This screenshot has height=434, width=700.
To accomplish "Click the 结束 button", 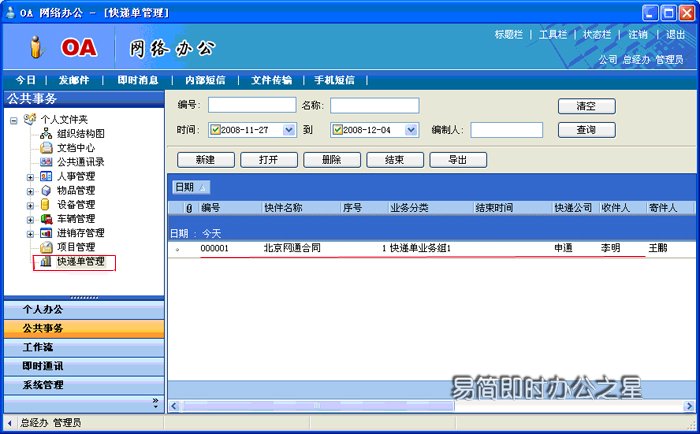I will pyautogui.click(x=395, y=160).
